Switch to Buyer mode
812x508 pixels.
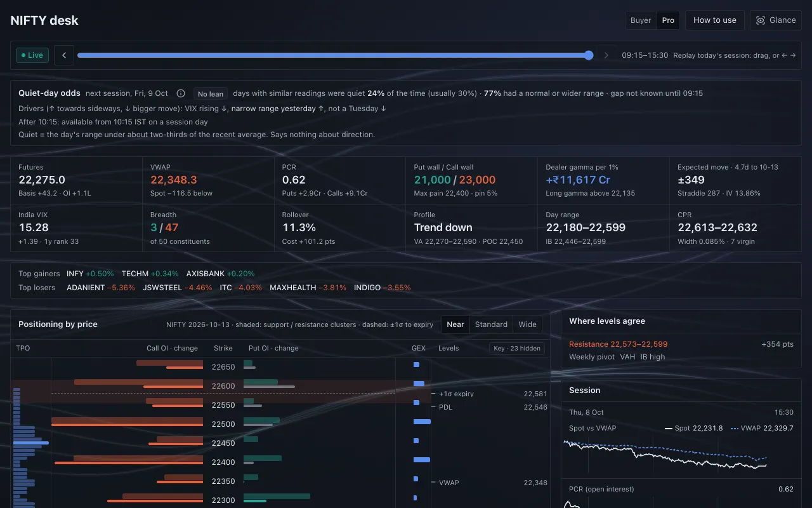pos(641,20)
